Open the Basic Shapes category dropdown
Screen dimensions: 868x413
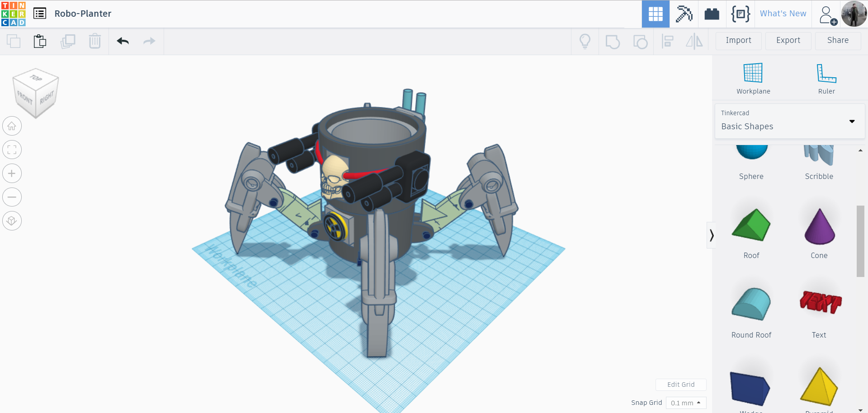[790, 121]
